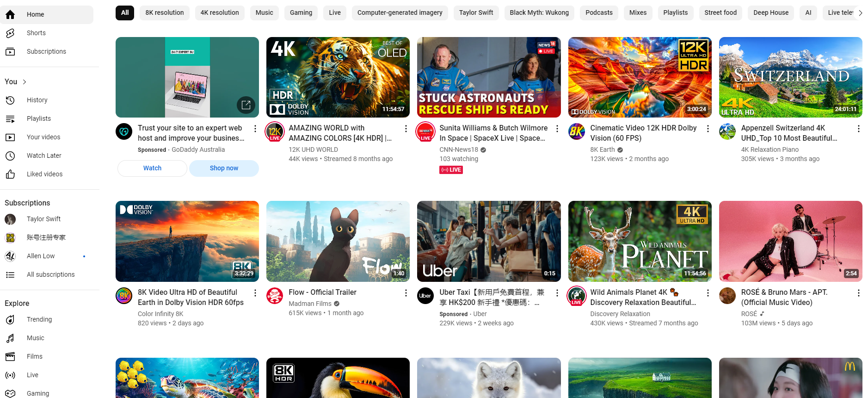The height and width of the screenshot is (398, 868).
Task: Open the Trending flame icon
Action: pos(10,319)
